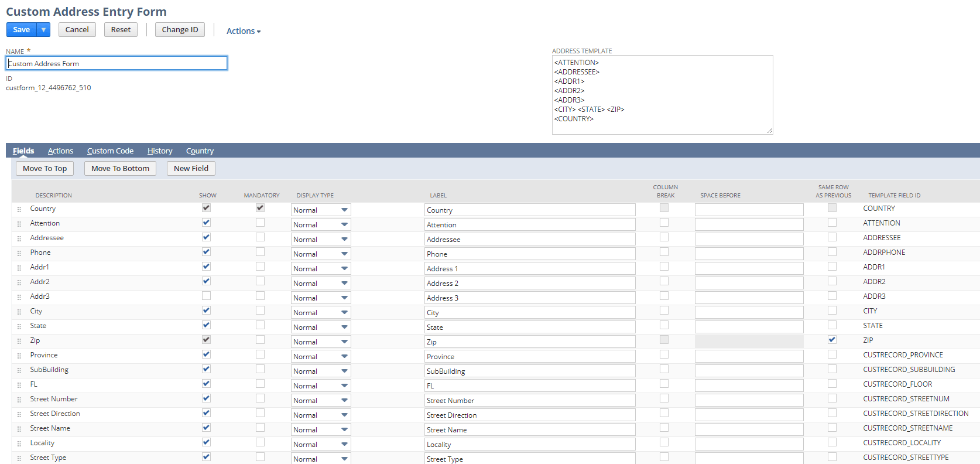Edit the label field containing Address 1
The image size is (980, 464).
pos(530,268)
